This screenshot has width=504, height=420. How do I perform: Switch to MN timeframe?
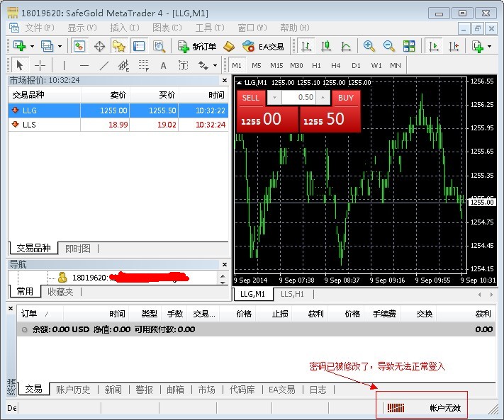(396, 65)
